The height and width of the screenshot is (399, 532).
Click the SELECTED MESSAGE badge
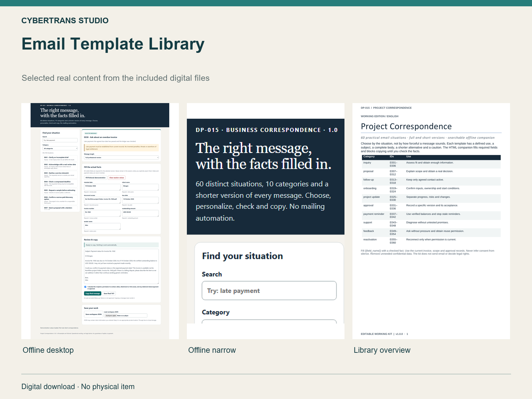point(91,133)
